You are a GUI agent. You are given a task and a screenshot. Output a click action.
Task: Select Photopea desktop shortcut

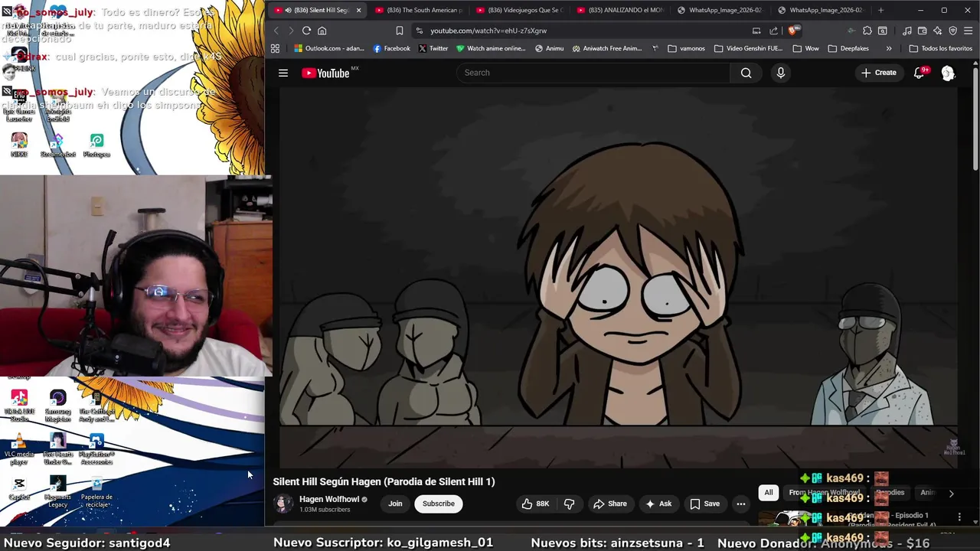tap(96, 145)
